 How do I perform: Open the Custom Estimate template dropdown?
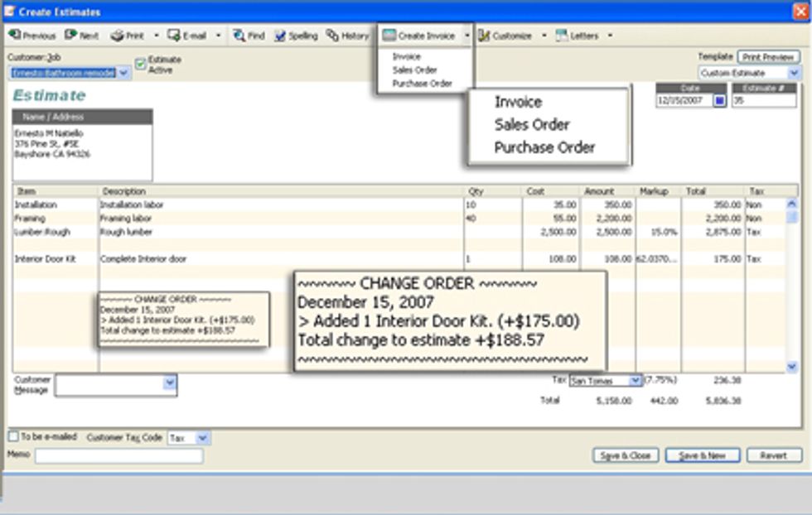pyautogui.click(x=794, y=73)
